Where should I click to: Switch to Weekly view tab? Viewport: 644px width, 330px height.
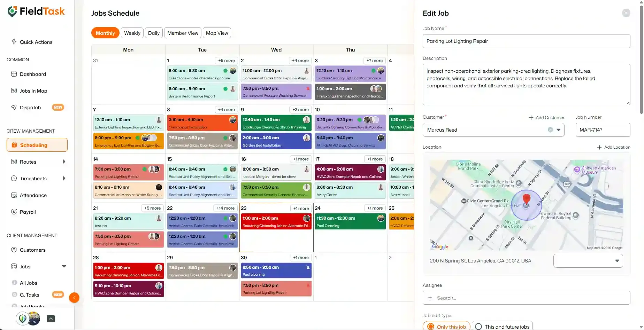pos(132,33)
